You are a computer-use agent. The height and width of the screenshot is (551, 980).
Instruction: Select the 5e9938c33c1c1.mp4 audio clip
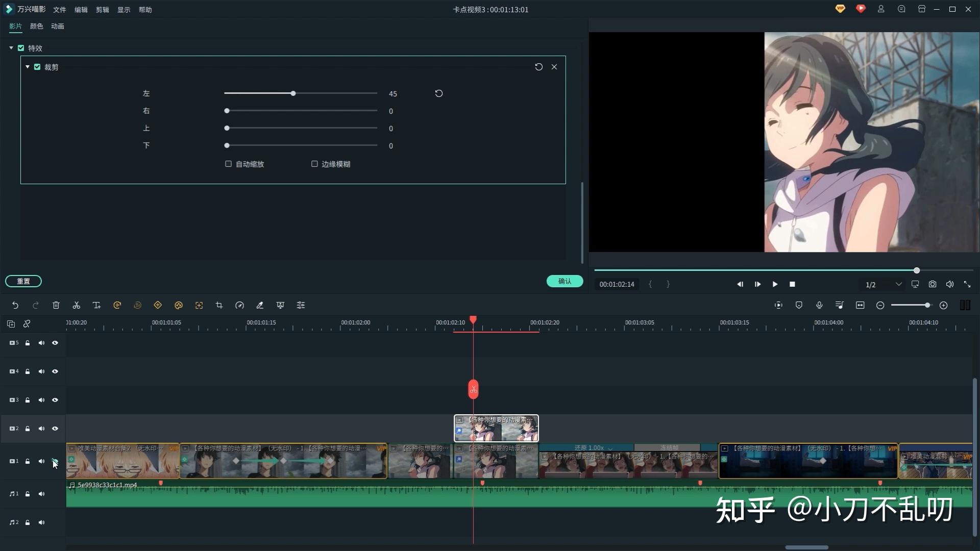[519, 494]
